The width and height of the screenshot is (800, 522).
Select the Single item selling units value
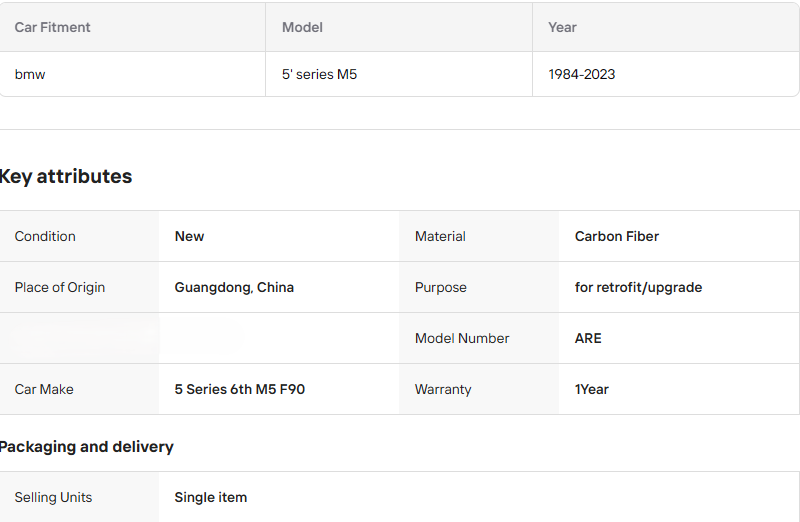tap(210, 497)
